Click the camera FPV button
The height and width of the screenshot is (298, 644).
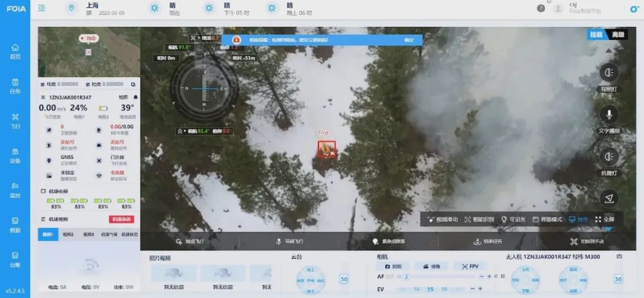click(x=469, y=266)
